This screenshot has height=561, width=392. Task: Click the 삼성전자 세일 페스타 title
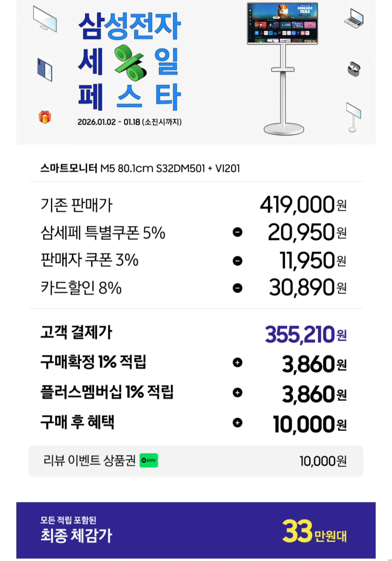click(x=129, y=62)
